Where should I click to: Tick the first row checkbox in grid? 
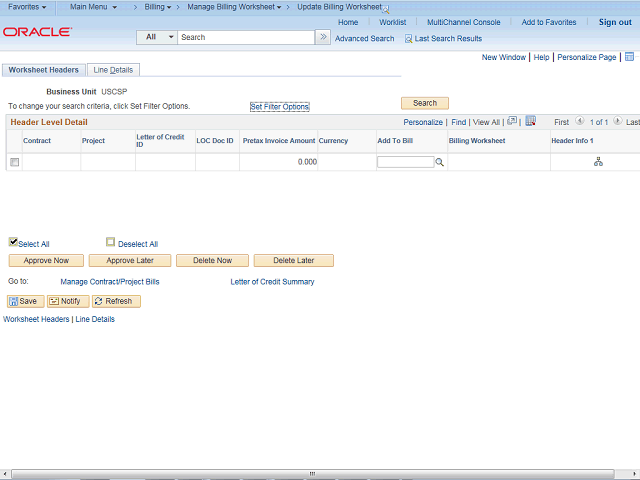point(15,162)
